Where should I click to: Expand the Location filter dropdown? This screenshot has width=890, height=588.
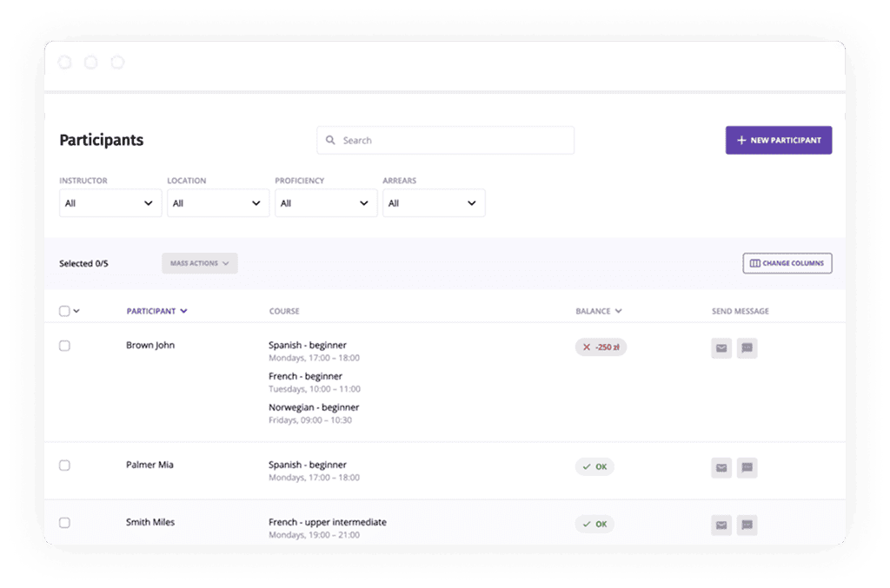218,203
